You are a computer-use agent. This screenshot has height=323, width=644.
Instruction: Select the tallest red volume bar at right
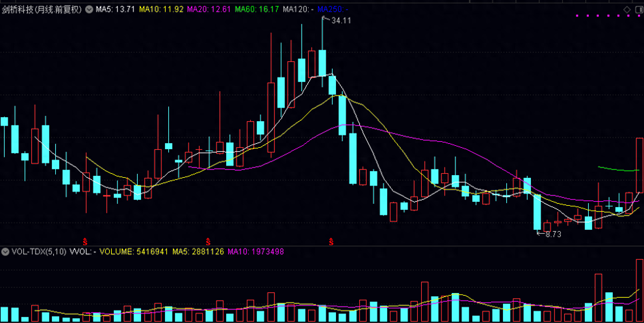tap(640, 290)
